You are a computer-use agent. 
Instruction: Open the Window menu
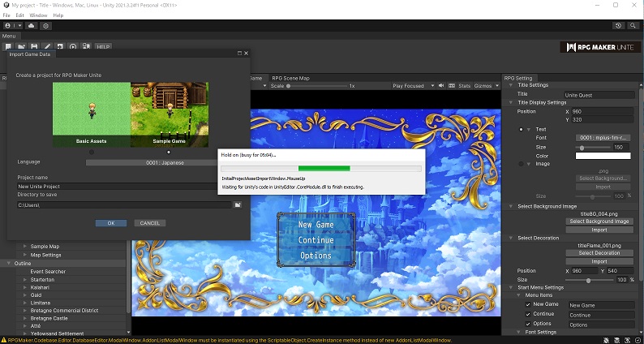click(x=38, y=15)
